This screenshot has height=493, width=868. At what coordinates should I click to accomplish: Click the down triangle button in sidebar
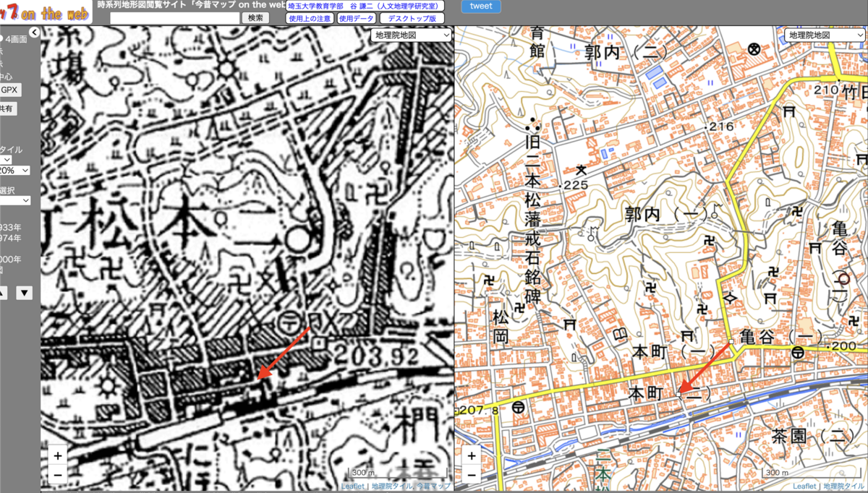25,293
